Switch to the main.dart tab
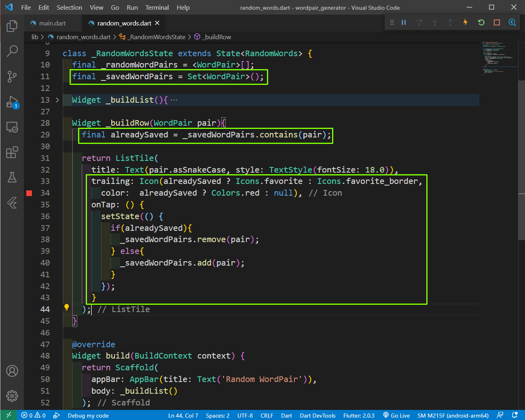525x420 pixels. point(53,23)
